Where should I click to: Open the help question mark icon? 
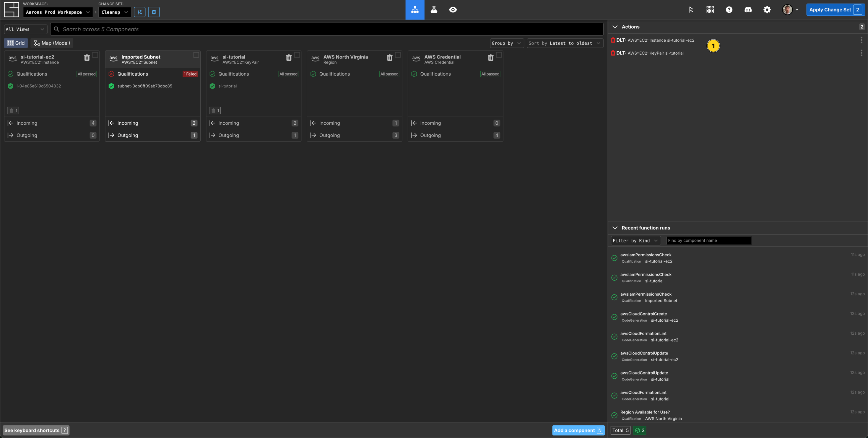(729, 10)
